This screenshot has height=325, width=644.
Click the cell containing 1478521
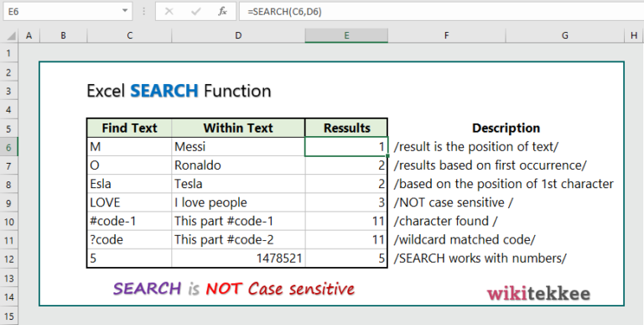238,259
